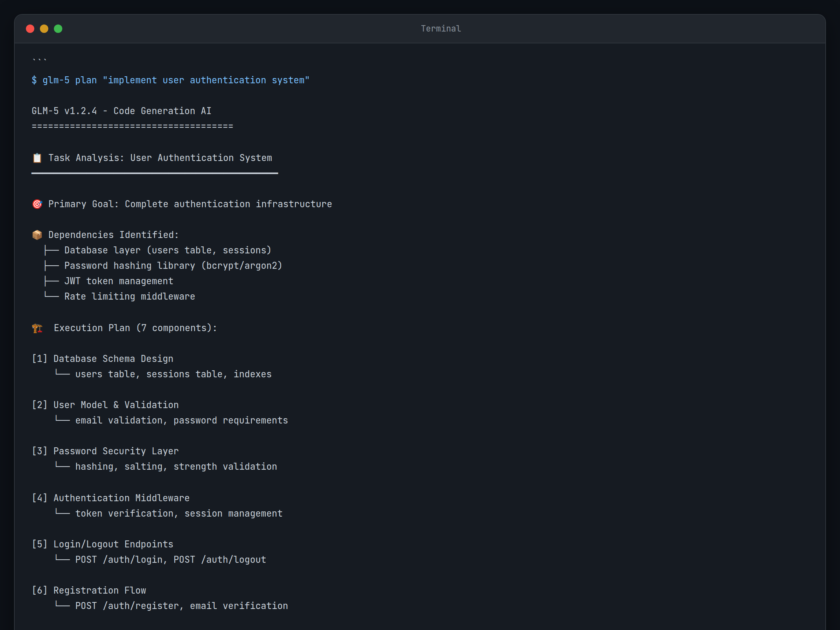
Task: Click the clipboard icon beside Task Analysis
Action: (x=37, y=158)
